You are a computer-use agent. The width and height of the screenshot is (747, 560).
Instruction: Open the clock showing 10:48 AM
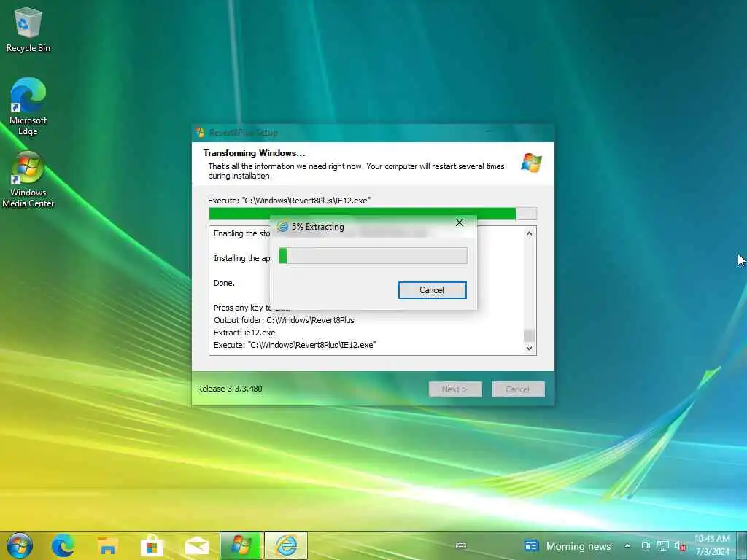pos(712,545)
